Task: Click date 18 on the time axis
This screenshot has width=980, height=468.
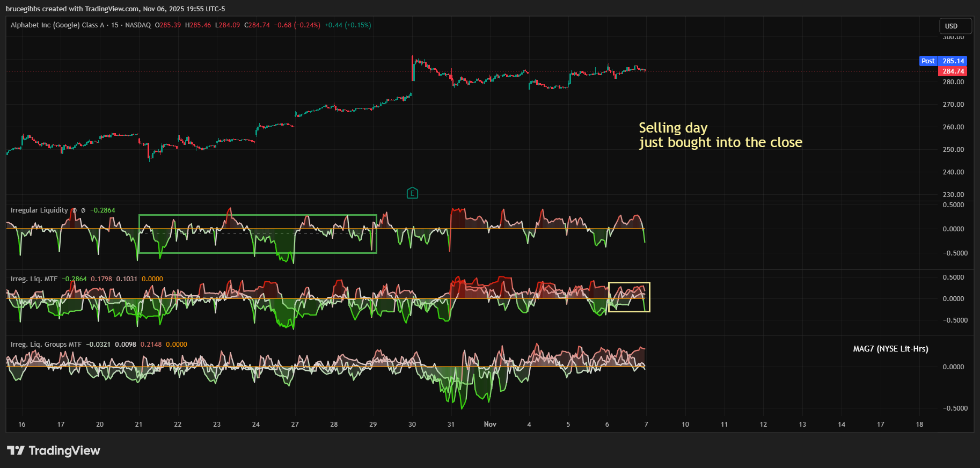Action: pyautogui.click(x=919, y=425)
